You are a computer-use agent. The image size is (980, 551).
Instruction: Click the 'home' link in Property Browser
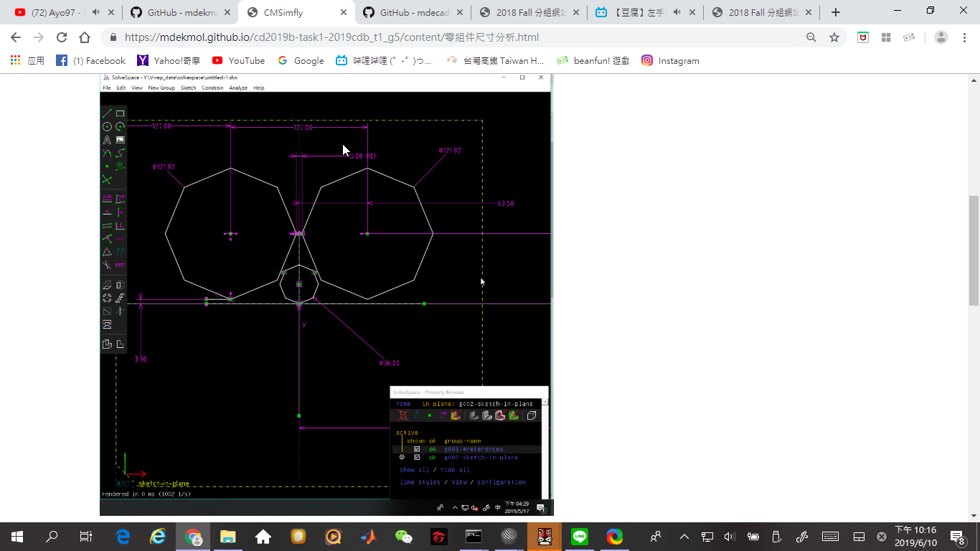click(x=403, y=404)
